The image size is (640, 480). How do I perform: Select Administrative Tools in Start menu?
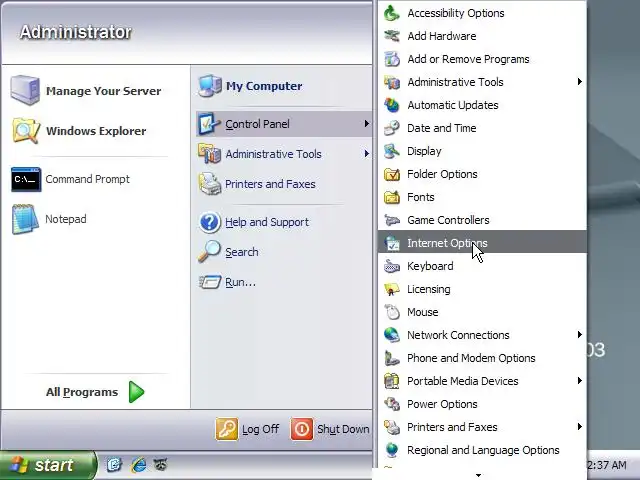(284, 154)
